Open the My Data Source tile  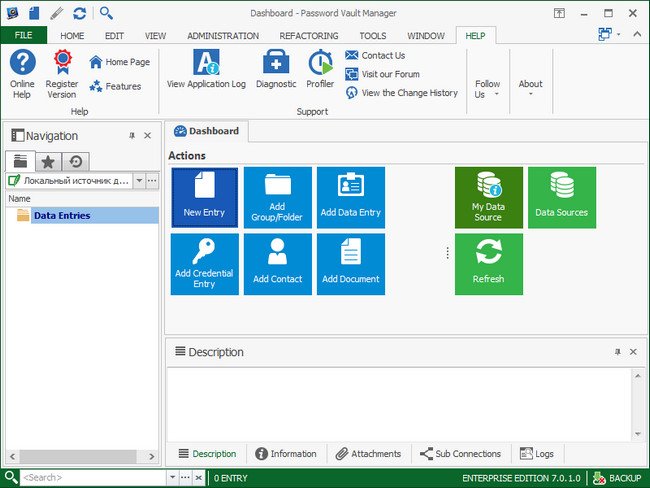coord(489,198)
